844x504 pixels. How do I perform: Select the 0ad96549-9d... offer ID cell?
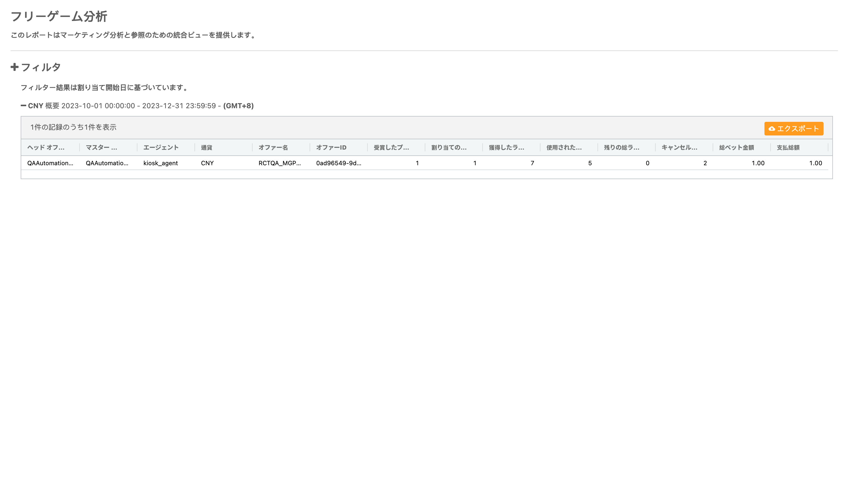point(339,163)
